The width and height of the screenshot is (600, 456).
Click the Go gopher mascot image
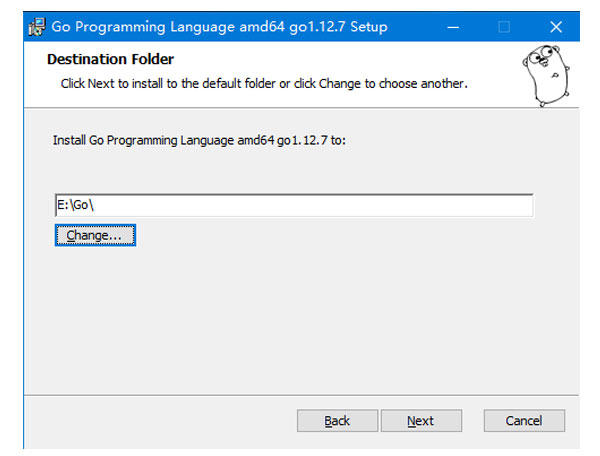point(546,75)
